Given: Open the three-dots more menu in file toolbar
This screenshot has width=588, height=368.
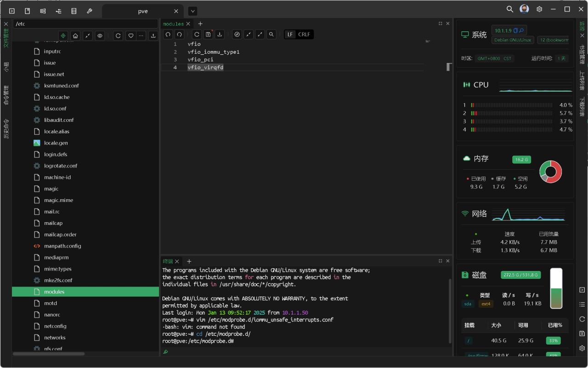Looking at the screenshot, I should coord(141,36).
